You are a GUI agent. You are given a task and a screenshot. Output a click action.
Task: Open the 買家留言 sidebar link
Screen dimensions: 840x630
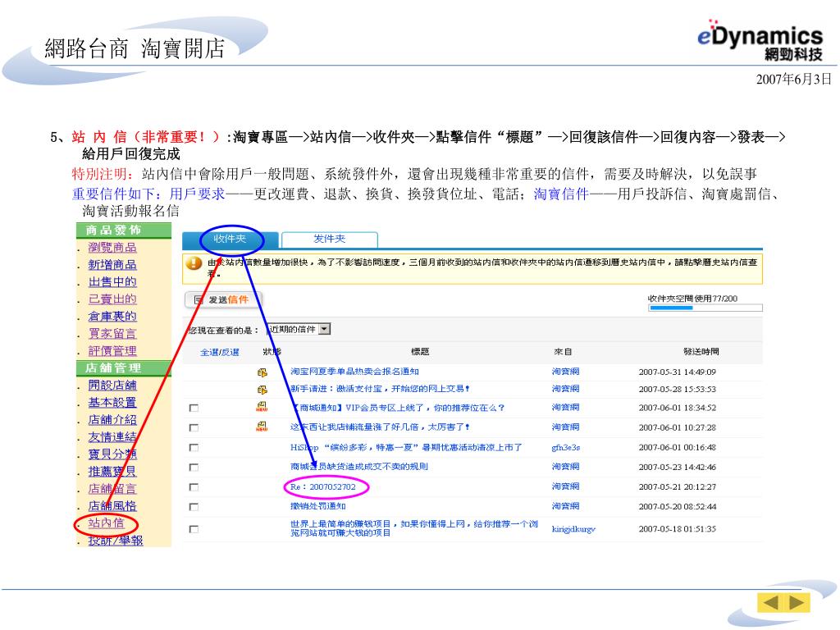pos(112,333)
